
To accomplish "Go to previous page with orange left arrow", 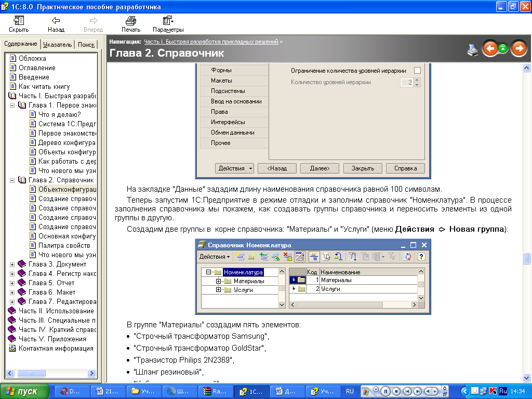I will point(490,49).
